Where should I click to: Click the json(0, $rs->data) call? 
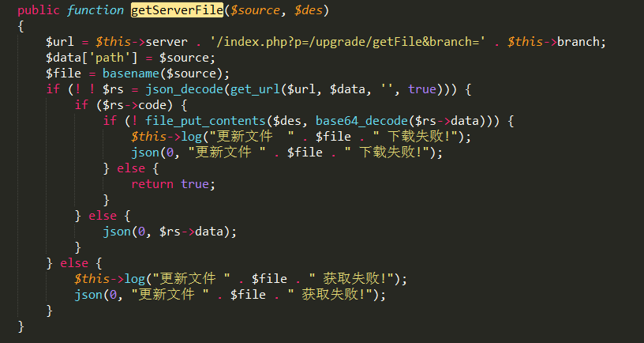169,232
